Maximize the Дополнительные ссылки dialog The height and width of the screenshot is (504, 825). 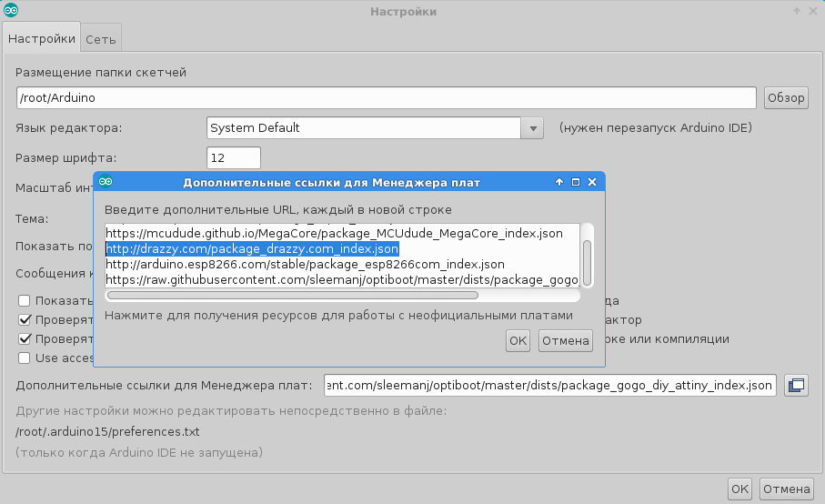[x=576, y=183]
